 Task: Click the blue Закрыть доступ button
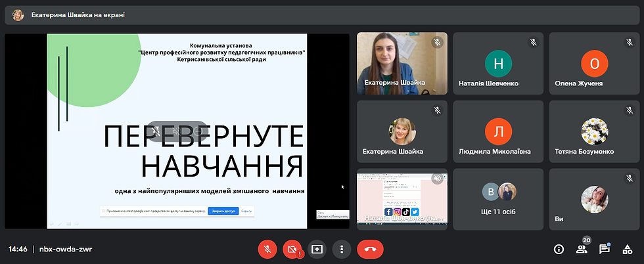(223, 211)
